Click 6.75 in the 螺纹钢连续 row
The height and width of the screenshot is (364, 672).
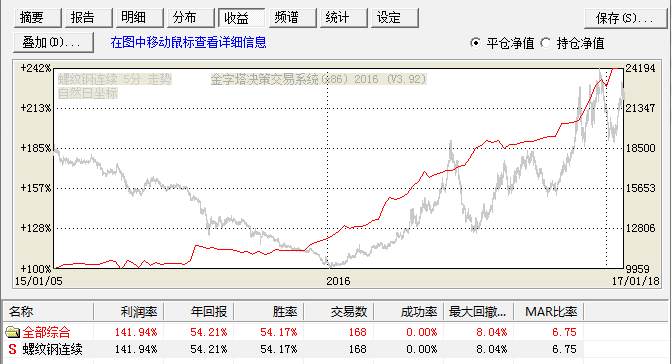[564, 349]
